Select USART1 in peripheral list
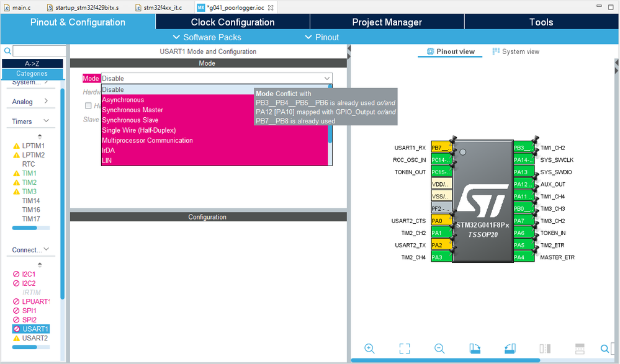 [31, 329]
